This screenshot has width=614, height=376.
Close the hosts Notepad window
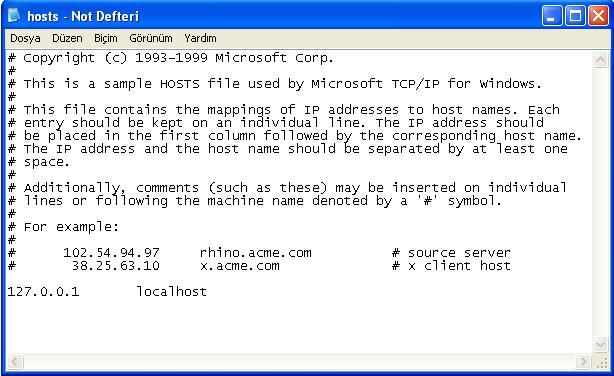[x=598, y=16]
